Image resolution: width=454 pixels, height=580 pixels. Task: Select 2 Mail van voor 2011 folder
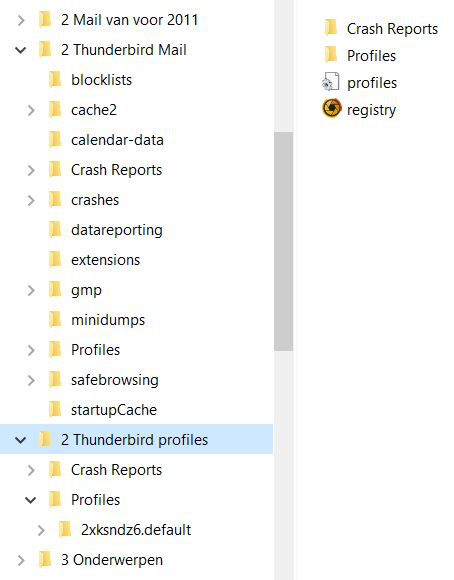pyautogui.click(x=130, y=20)
